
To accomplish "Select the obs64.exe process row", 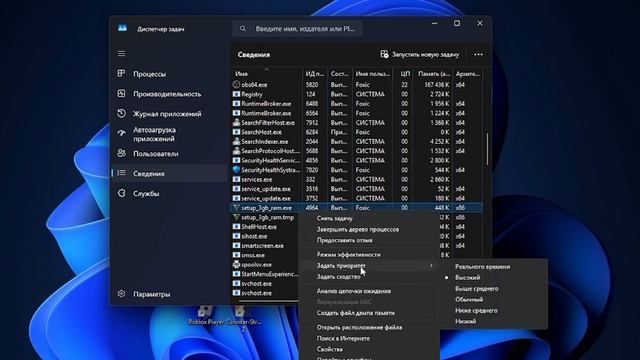I will (357, 84).
